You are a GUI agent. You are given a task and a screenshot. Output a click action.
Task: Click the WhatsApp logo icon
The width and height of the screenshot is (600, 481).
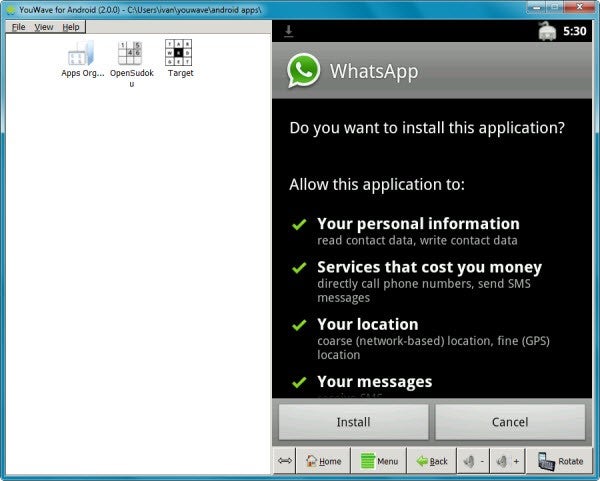pos(304,72)
